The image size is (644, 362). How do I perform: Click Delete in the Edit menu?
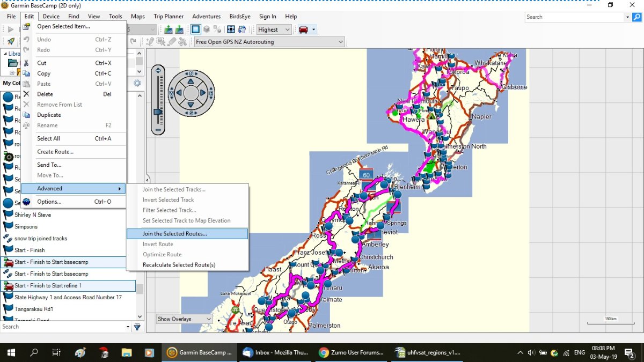[x=74, y=94]
